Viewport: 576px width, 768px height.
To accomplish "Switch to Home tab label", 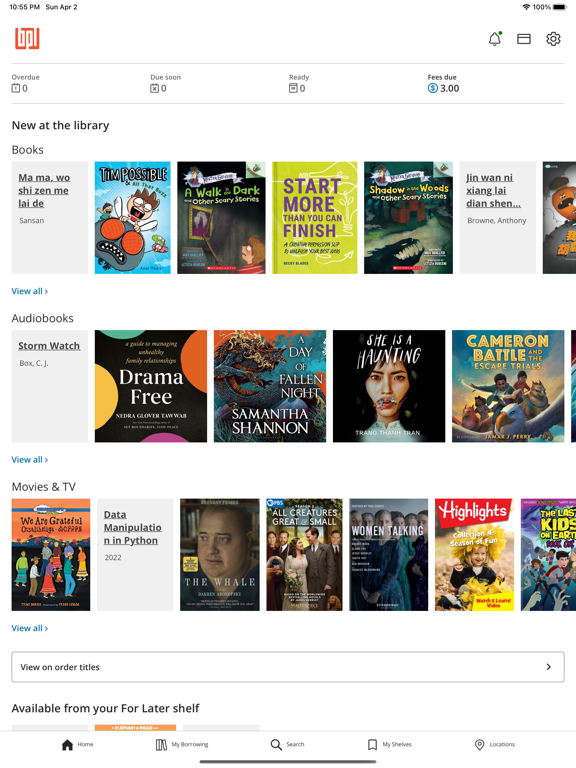I will click(85, 744).
